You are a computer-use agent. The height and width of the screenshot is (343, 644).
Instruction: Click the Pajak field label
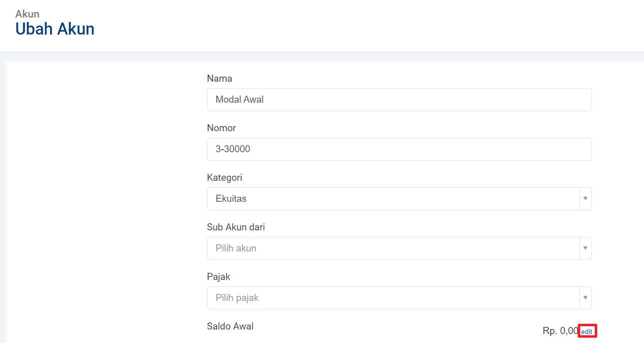pyautogui.click(x=218, y=277)
